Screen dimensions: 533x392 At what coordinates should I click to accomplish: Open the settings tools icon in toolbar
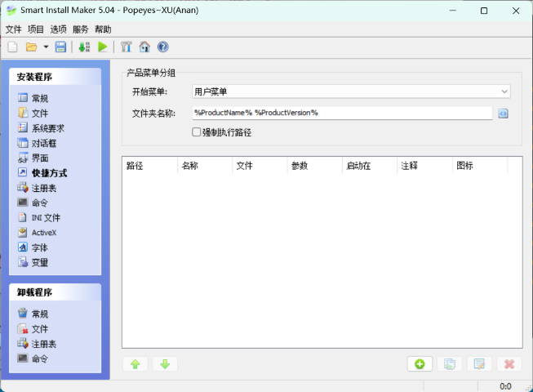(x=127, y=47)
